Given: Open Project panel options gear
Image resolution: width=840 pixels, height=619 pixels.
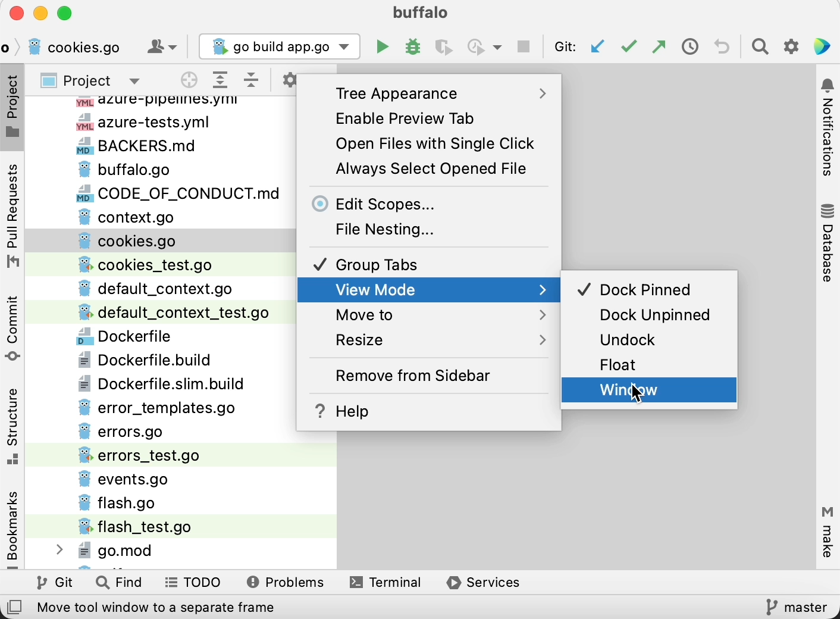Looking at the screenshot, I should tap(289, 80).
